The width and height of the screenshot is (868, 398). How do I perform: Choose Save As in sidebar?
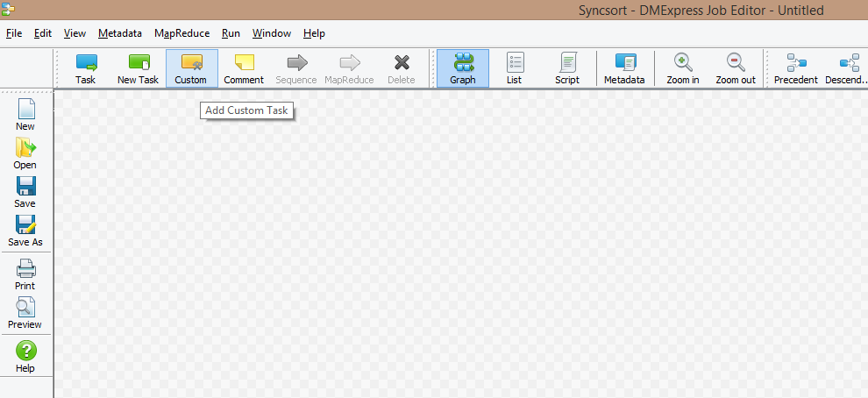pyautogui.click(x=25, y=231)
